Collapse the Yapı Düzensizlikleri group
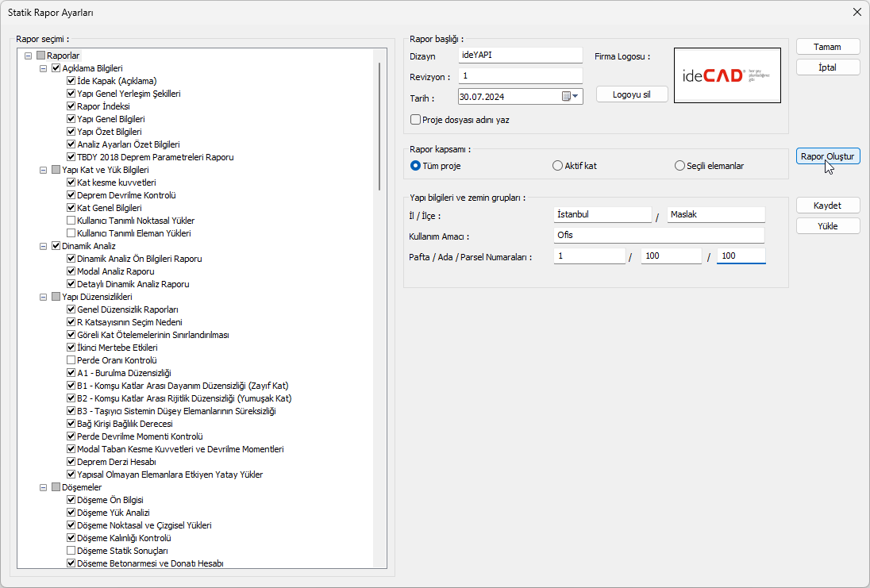This screenshot has height=588, width=870. click(44, 297)
